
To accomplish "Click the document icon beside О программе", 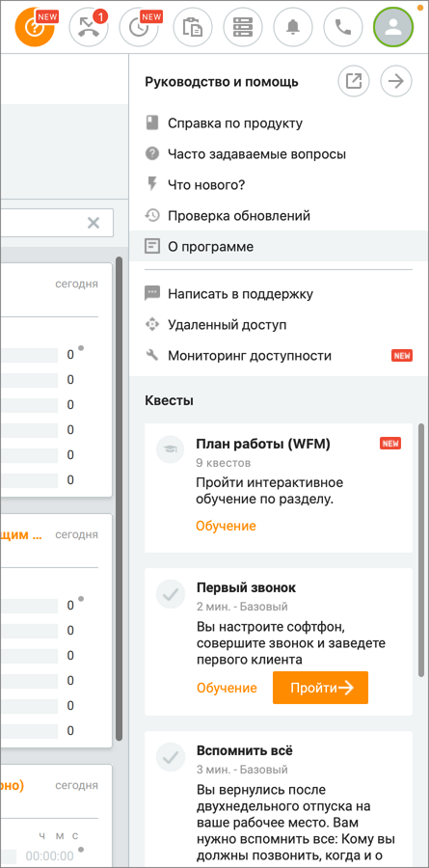I will pyautogui.click(x=152, y=246).
